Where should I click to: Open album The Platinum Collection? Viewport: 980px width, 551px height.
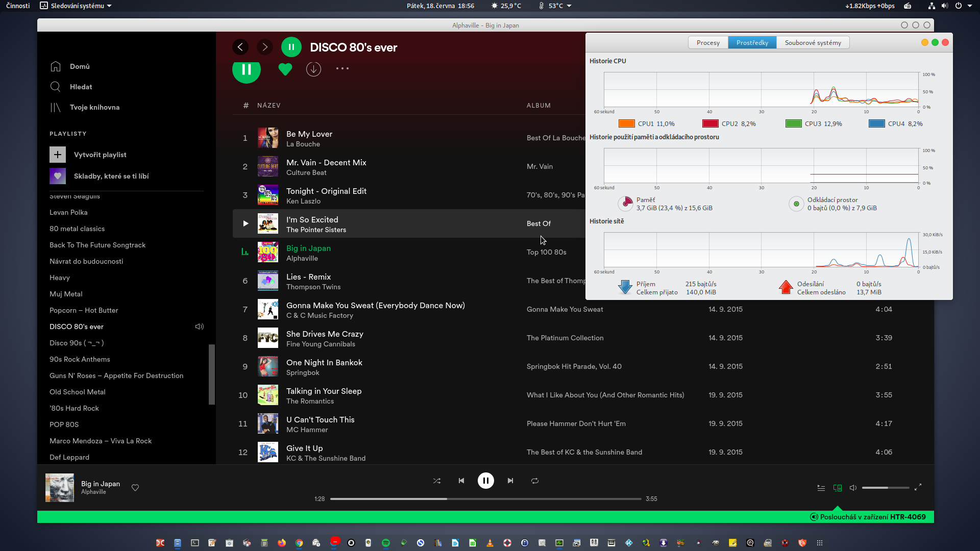click(565, 338)
